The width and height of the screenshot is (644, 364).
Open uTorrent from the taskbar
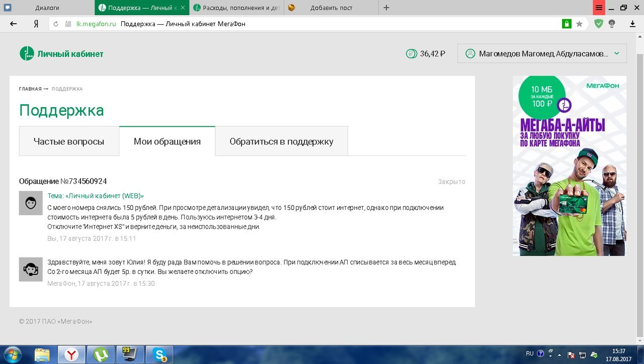101,354
